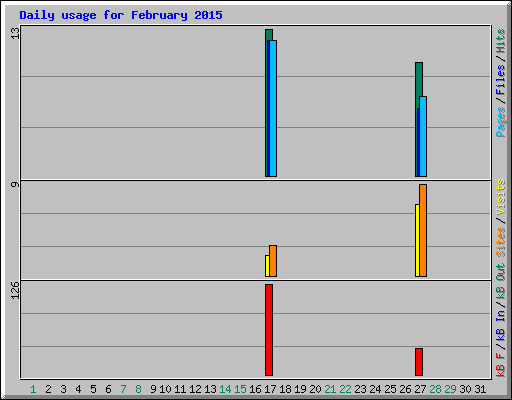Click day 8 on the x-axis
The image size is (512, 400).
pos(138,389)
